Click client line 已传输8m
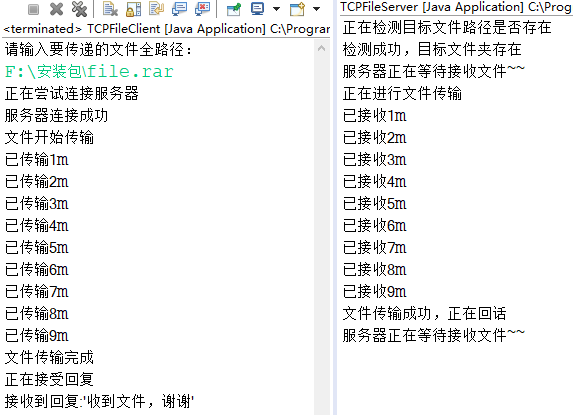Image resolution: width=573 pixels, height=415 pixels. click(x=37, y=313)
